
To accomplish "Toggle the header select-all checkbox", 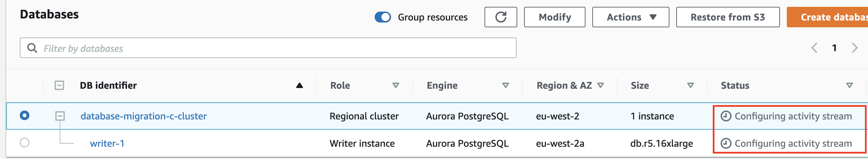I will tap(59, 85).
